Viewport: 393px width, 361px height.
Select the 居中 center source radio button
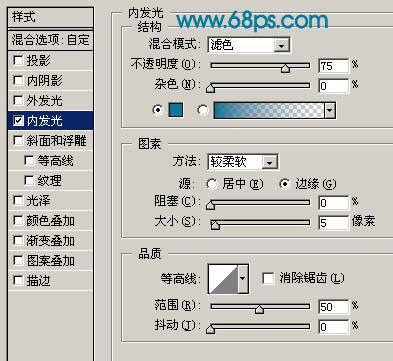(212, 184)
